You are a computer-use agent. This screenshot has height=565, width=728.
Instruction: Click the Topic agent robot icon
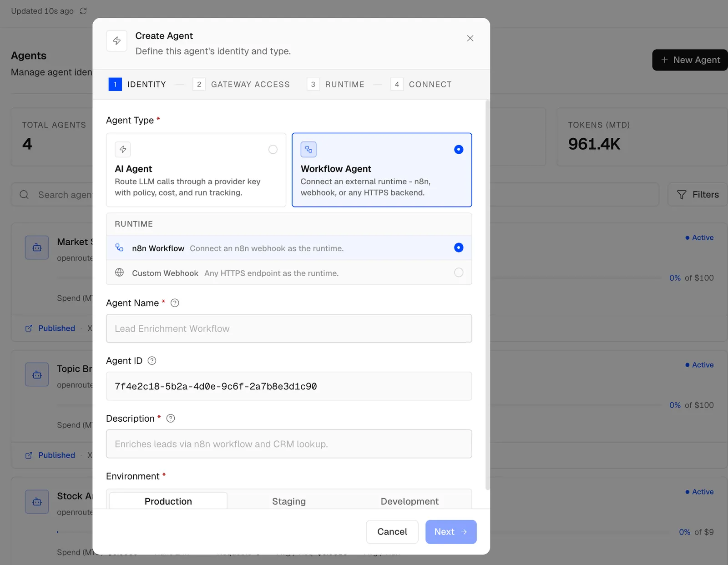(37, 374)
